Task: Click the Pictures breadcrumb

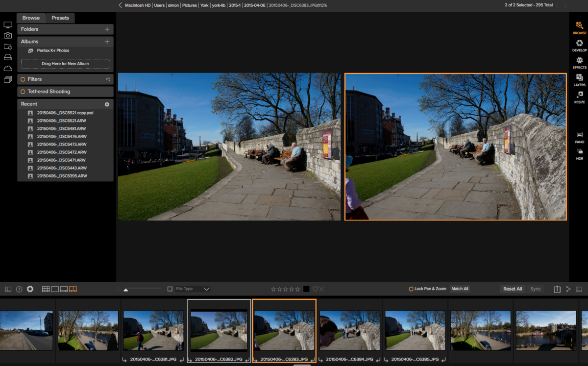Action: coord(190,5)
